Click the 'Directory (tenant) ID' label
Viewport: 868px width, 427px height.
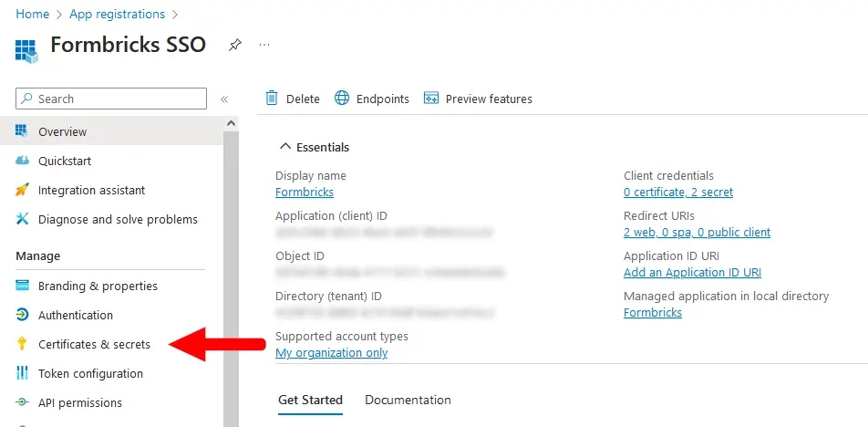tap(328, 297)
